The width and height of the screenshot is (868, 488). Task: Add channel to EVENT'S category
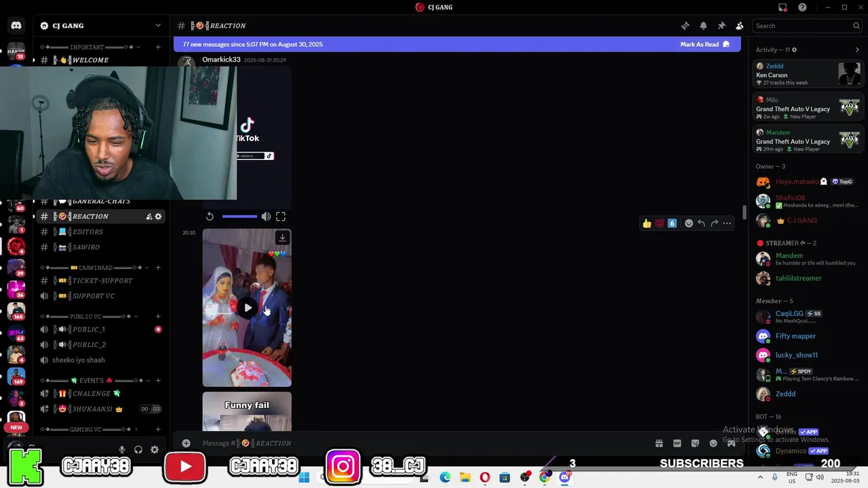[158, 380]
